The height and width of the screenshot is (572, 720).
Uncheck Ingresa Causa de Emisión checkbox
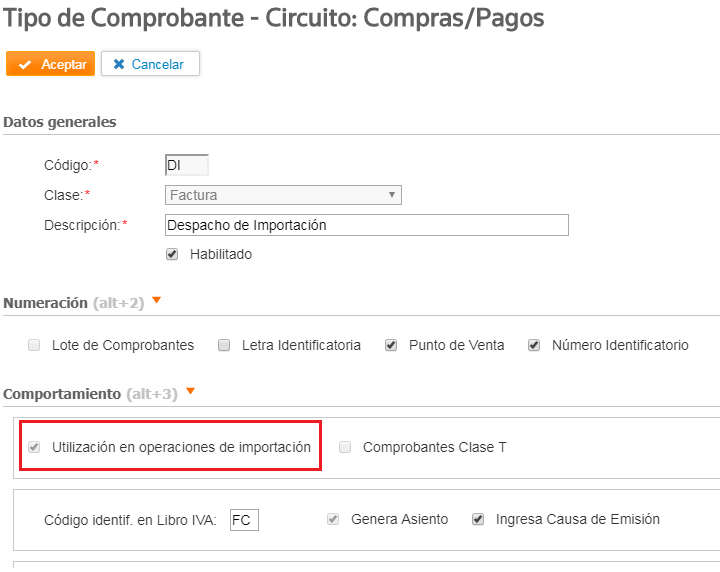[x=478, y=519]
